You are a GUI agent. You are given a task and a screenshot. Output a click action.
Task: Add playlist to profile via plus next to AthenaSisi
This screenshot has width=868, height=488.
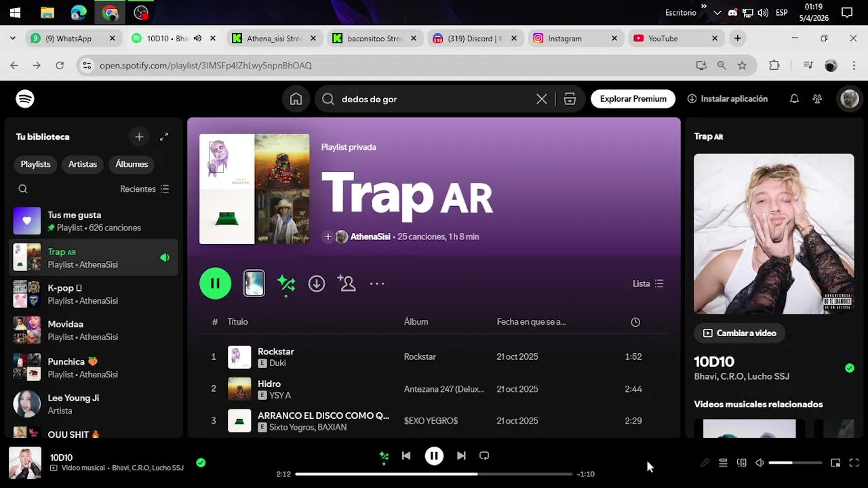click(x=328, y=237)
